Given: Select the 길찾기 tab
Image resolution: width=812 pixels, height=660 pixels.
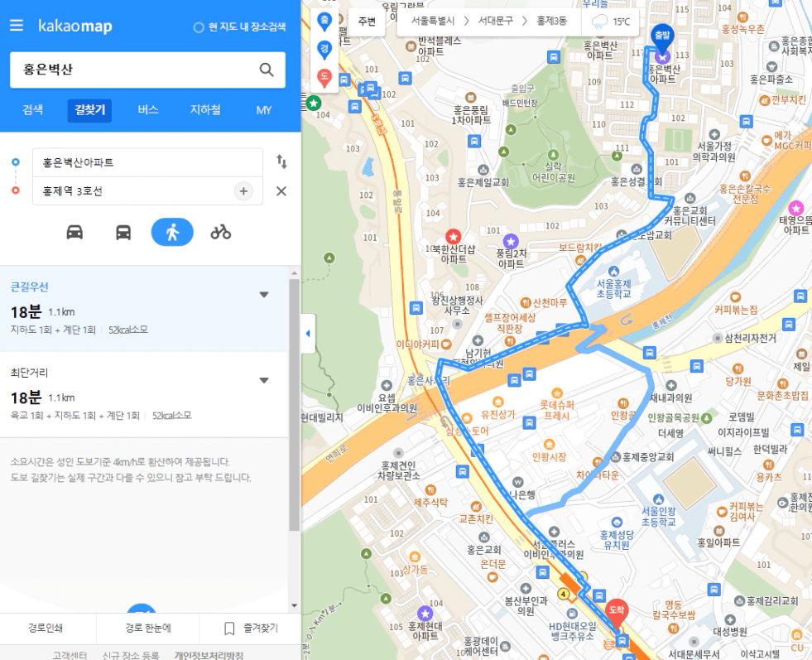Looking at the screenshot, I should [x=89, y=110].
